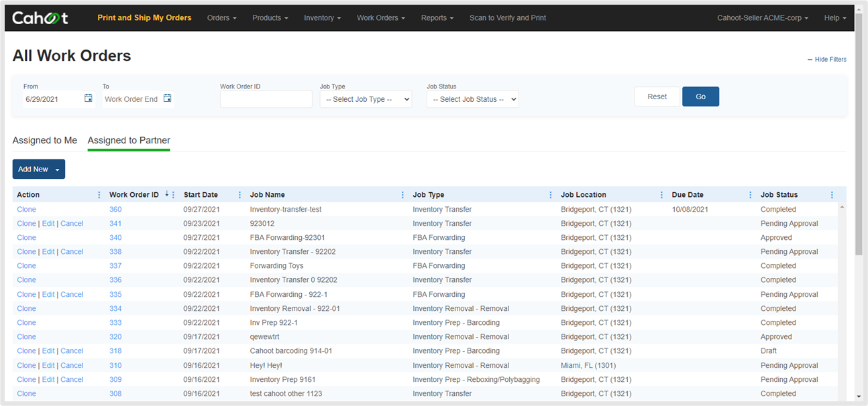The width and height of the screenshot is (868, 406).
Task: Open the Select Job Type dropdown
Action: (x=366, y=99)
